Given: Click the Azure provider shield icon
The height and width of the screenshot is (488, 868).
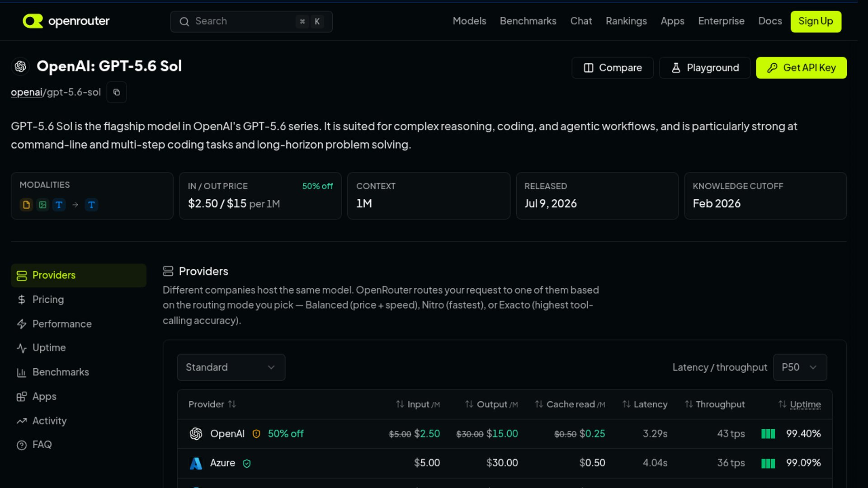Looking at the screenshot, I should [x=247, y=463].
